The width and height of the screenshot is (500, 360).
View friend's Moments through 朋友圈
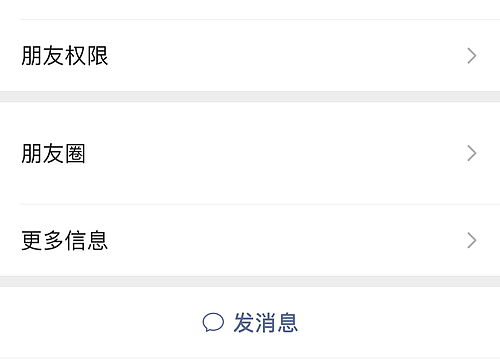tap(250, 153)
